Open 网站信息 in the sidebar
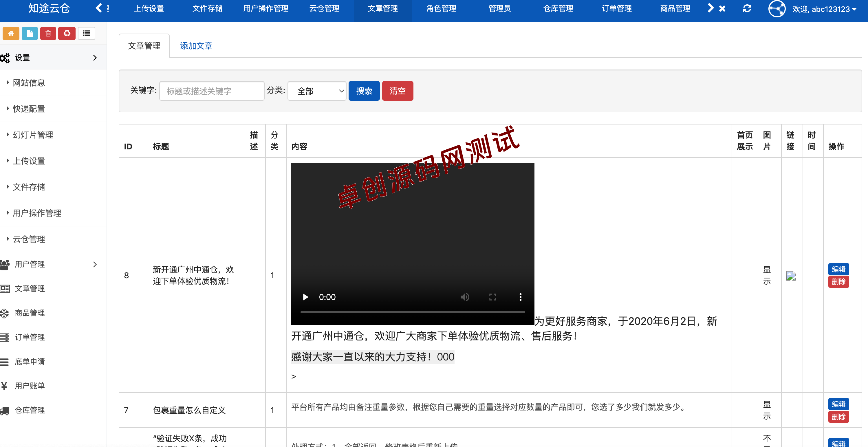The height and width of the screenshot is (447, 868). pos(53,83)
